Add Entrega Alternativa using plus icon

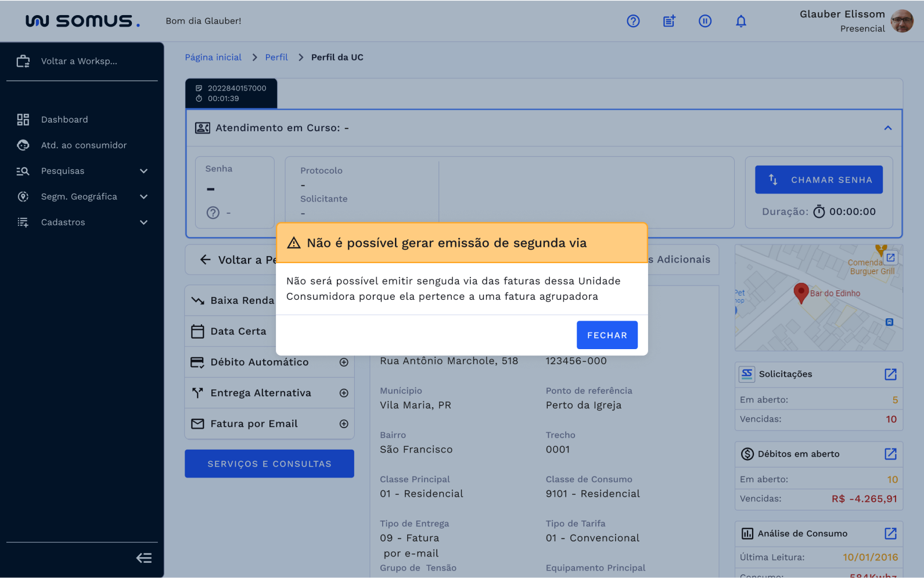click(344, 393)
